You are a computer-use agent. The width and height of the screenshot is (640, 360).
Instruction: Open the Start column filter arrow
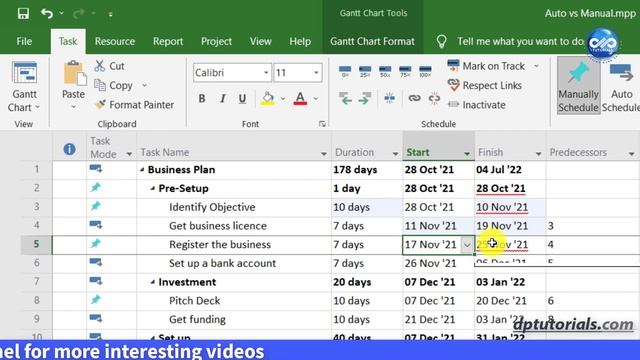[467, 153]
